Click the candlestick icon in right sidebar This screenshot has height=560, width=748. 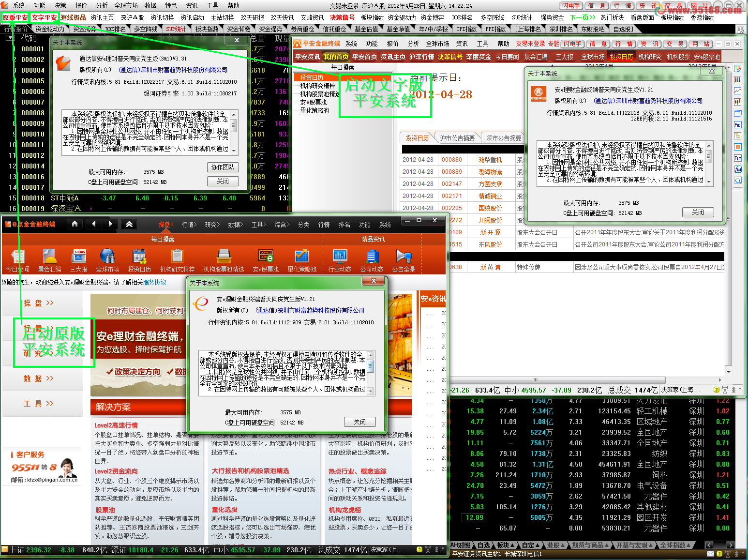pos(737,102)
